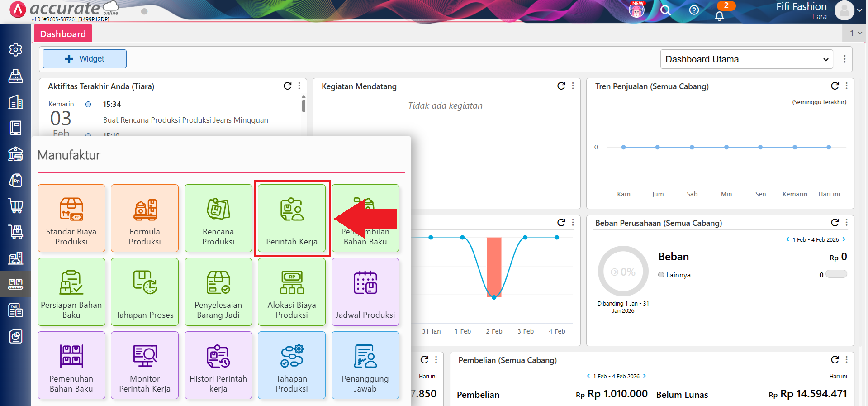Select the Lainnya radio option

(661, 275)
